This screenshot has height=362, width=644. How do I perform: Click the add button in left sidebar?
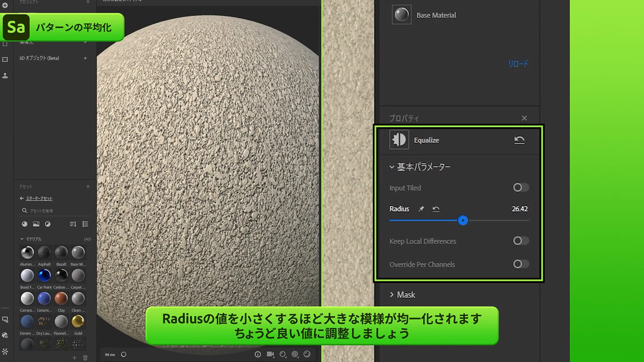(x=5, y=5)
